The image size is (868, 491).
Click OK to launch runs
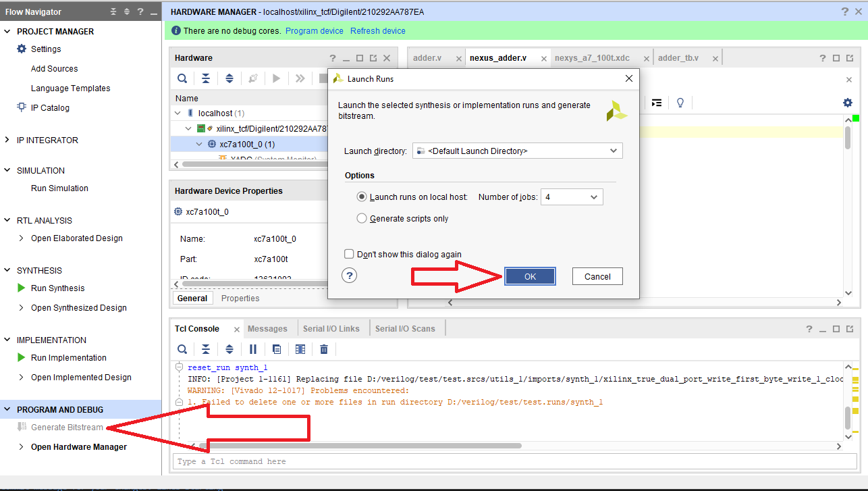pos(530,276)
